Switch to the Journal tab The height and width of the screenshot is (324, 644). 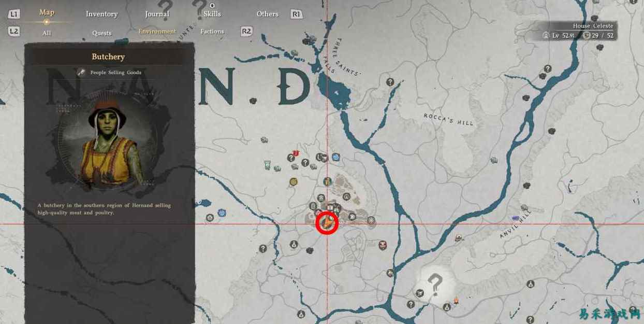(x=157, y=14)
